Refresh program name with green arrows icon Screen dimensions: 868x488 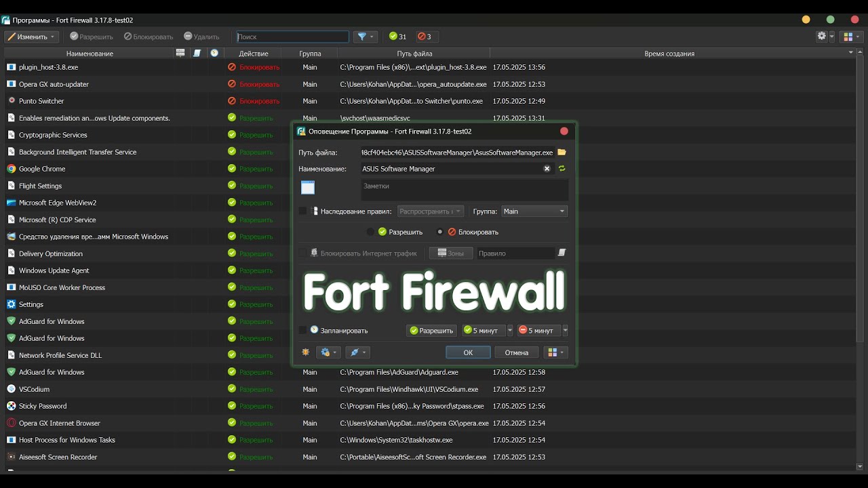[561, 169]
